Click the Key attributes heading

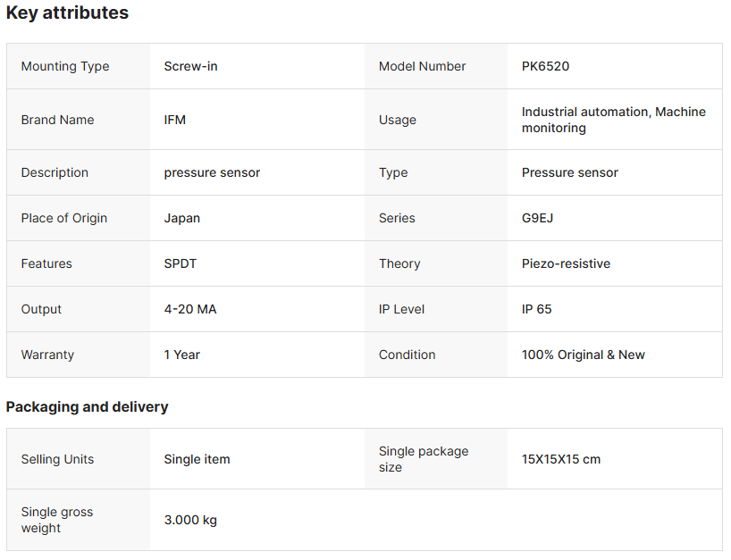(67, 13)
